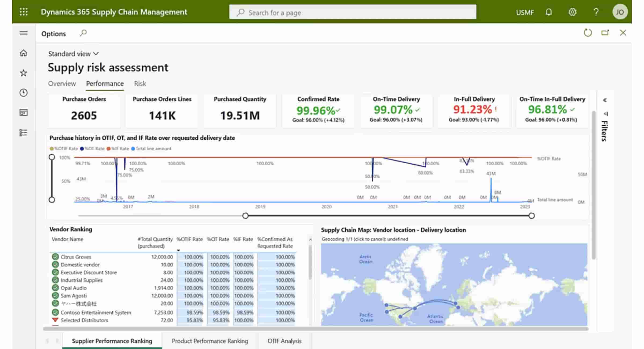This screenshot has width=644, height=349.
Task: Open the Supplier Performance Ranking tab
Action: tap(112, 341)
